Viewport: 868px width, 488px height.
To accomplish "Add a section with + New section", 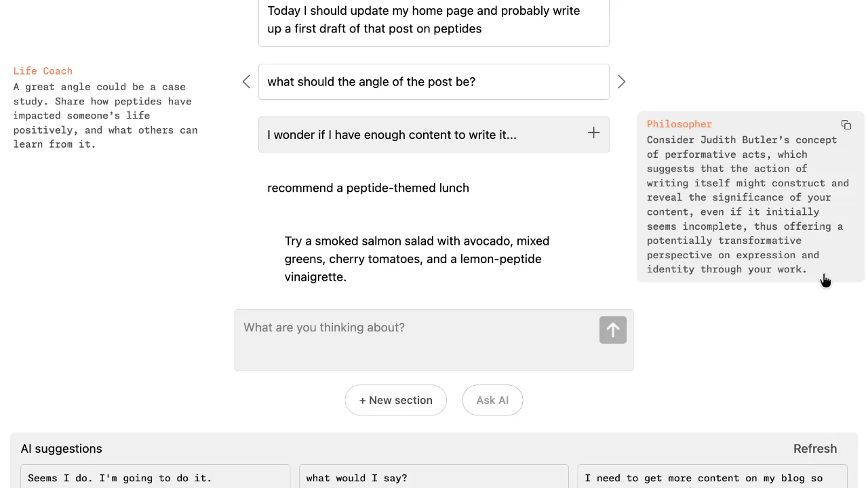I will coord(396,400).
